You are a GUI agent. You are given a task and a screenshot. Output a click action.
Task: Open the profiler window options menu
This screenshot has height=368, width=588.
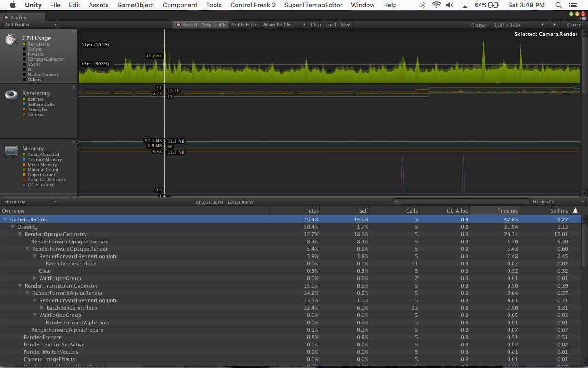click(x=582, y=18)
